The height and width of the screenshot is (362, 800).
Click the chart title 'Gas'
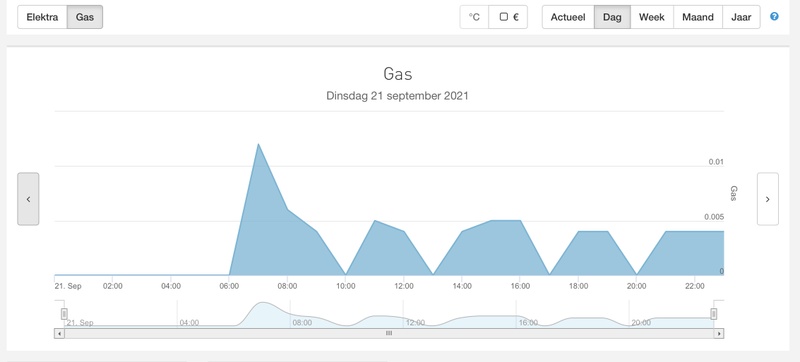[x=397, y=74]
